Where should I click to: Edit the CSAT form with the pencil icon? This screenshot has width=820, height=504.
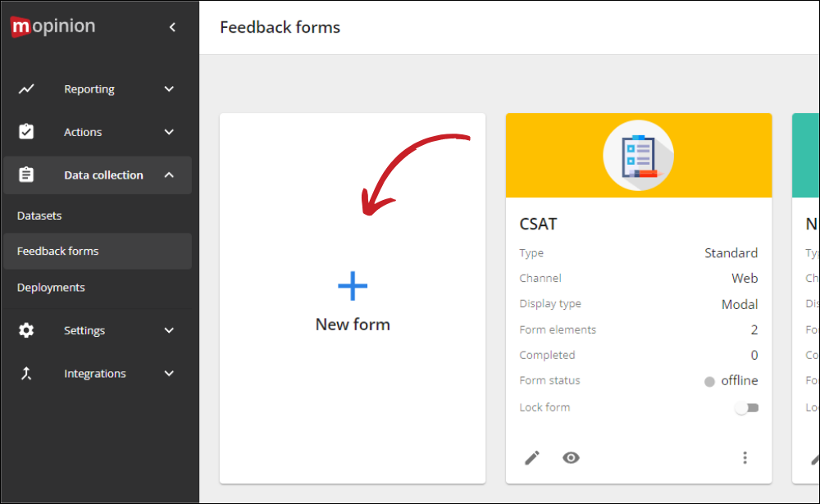pyautogui.click(x=532, y=457)
